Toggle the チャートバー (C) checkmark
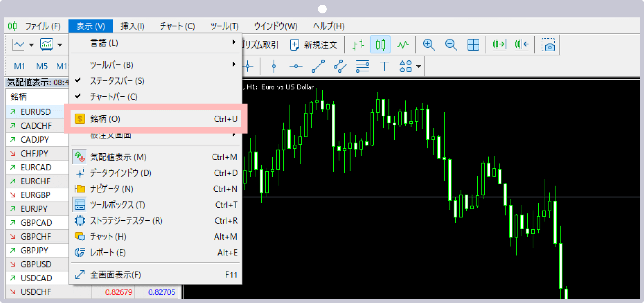Image resolution: width=644 pixels, height=303 pixels. (78, 97)
